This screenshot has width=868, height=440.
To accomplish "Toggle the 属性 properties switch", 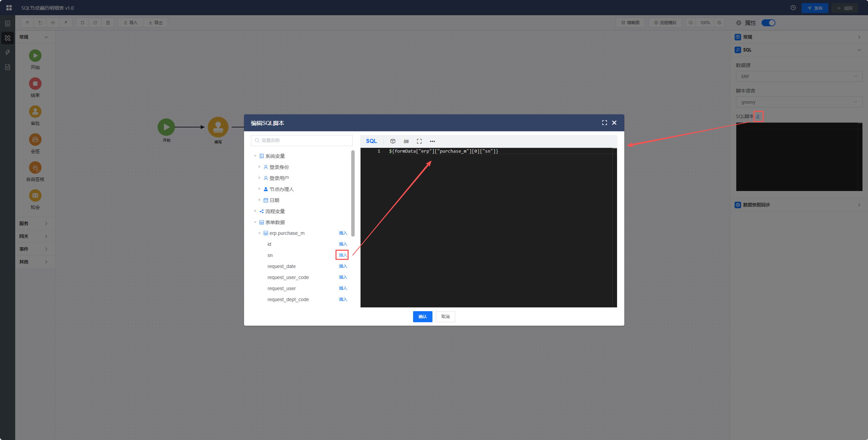I will pos(768,23).
